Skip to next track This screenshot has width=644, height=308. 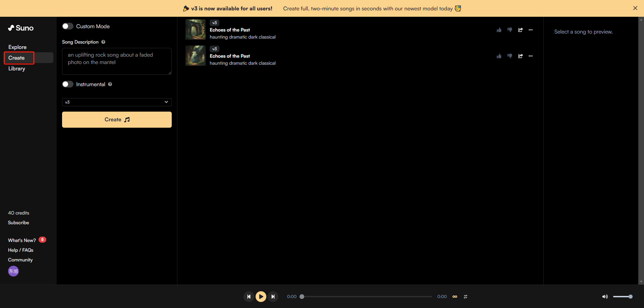pyautogui.click(x=273, y=297)
